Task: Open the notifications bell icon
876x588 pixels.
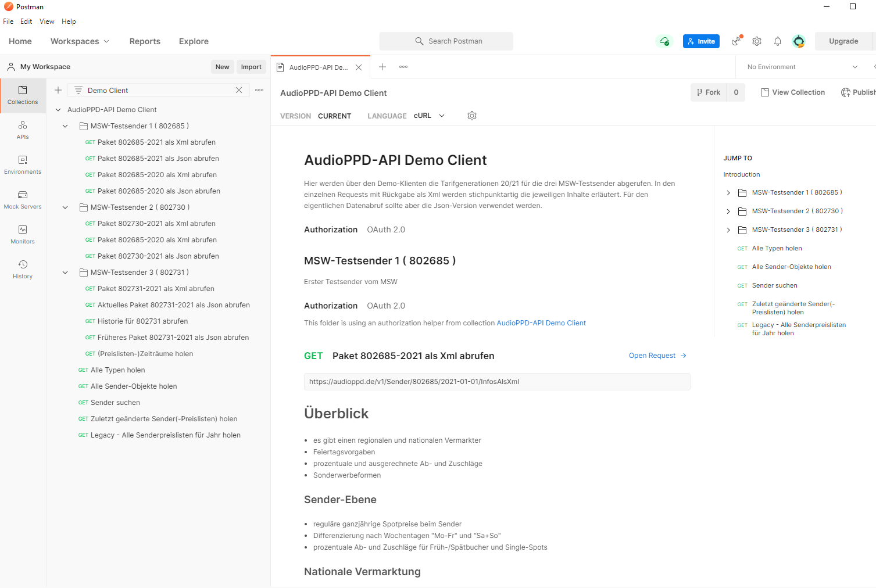Action: (778, 41)
